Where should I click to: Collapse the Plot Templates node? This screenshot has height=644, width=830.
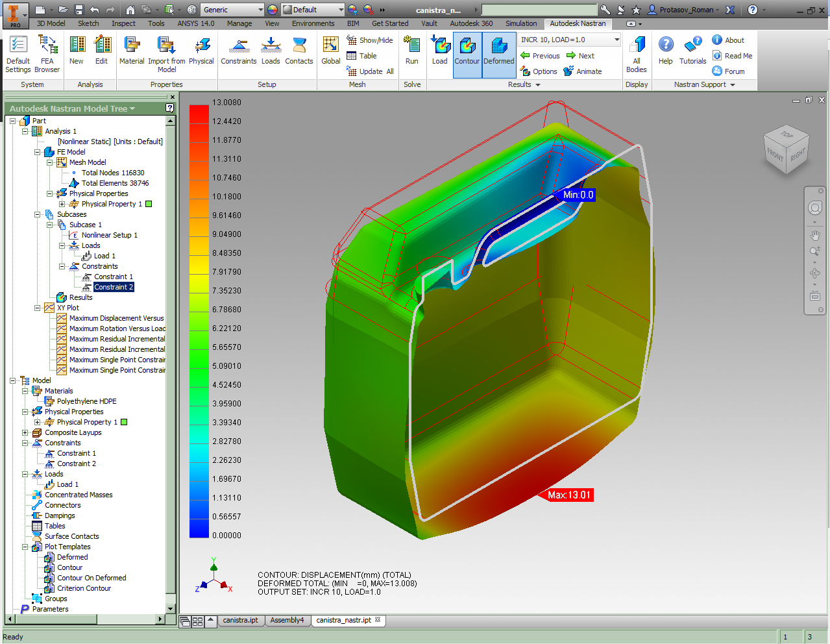click(x=25, y=547)
